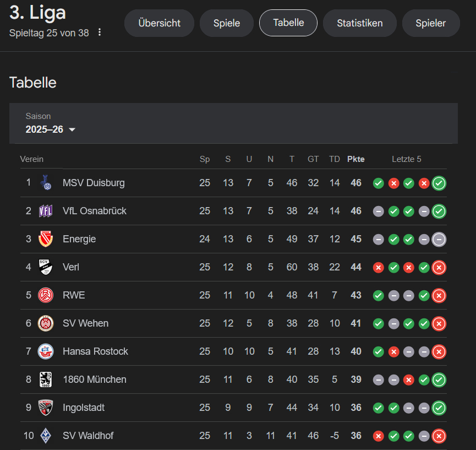Click MSV Duisburg's latest match win indicator
This screenshot has width=476, height=450.
(x=439, y=183)
